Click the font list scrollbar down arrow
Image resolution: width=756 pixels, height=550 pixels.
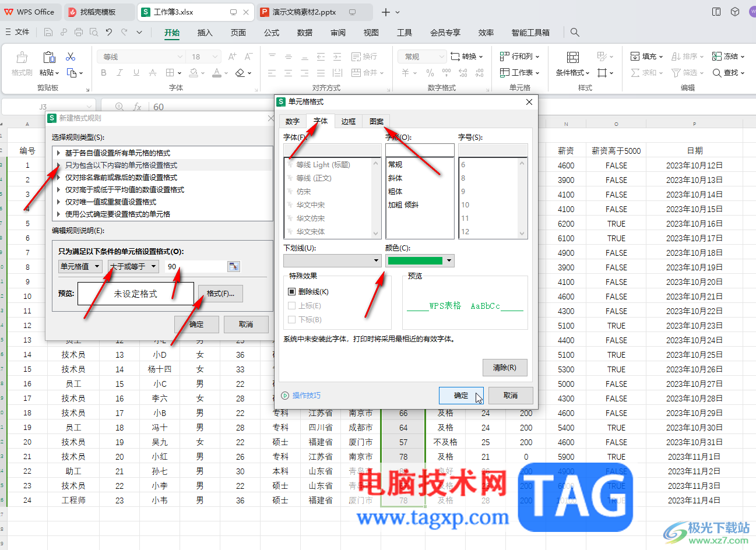tap(375, 233)
